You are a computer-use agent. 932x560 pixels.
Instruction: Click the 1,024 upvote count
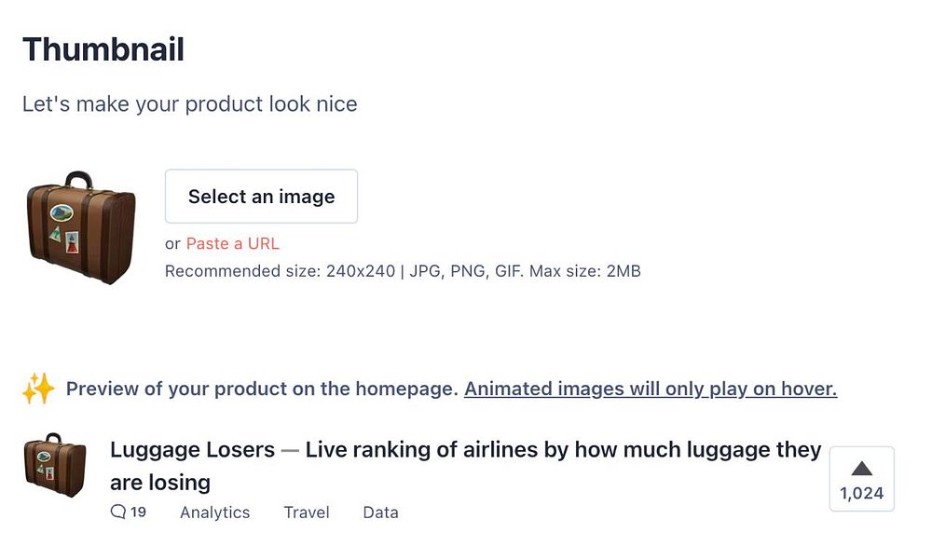coord(861,494)
